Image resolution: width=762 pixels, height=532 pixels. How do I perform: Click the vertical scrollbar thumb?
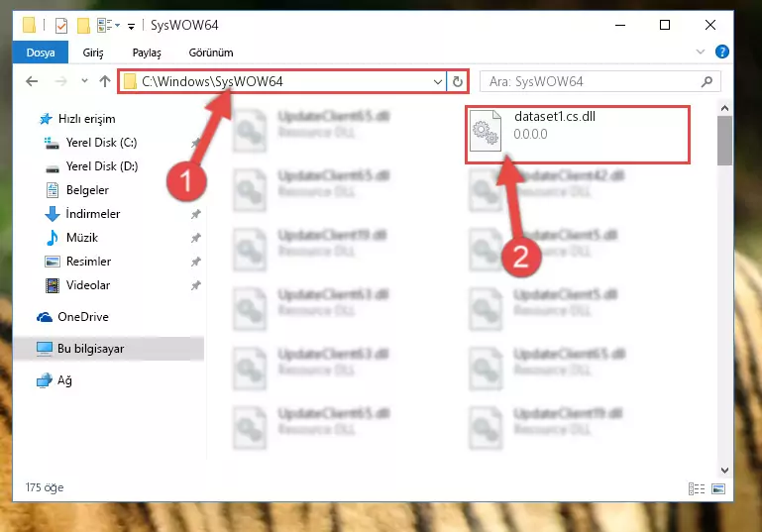coord(724,141)
